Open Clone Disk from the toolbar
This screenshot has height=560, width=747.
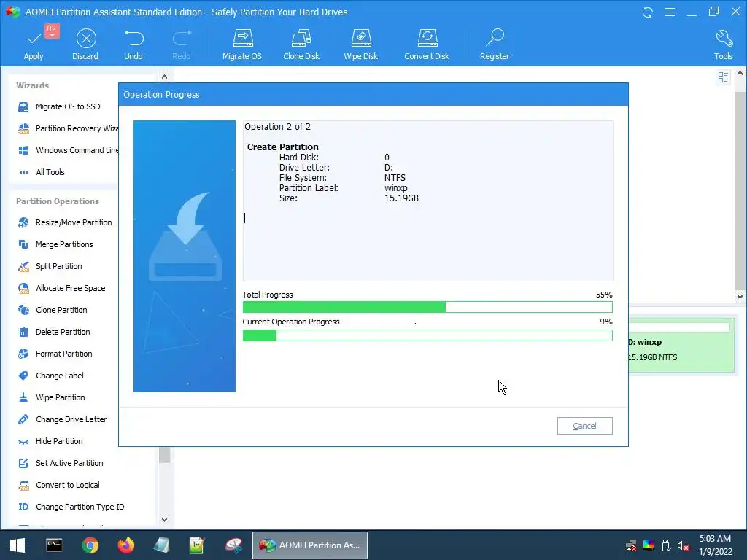pos(301,44)
